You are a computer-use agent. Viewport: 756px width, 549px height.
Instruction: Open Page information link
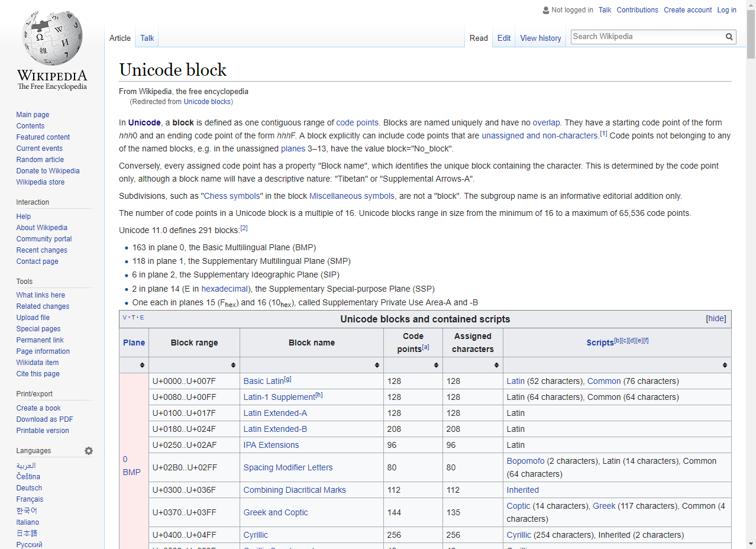click(x=43, y=351)
